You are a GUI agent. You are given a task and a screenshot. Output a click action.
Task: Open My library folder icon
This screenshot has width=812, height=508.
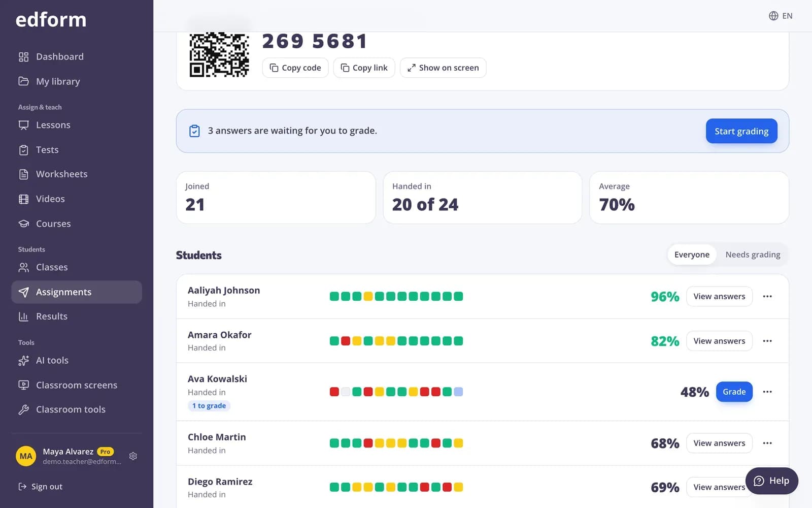[x=23, y=81]
